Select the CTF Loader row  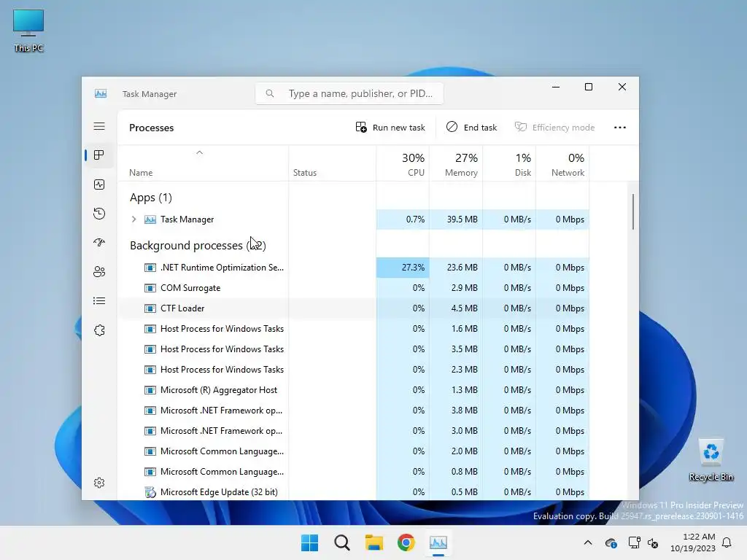tap(353, 308)
